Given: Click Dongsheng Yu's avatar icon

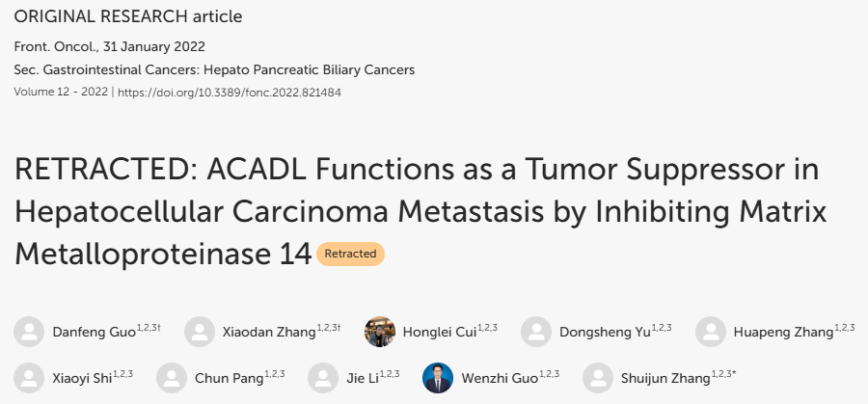Looking at the screenshot, I should tap(536, 332).
